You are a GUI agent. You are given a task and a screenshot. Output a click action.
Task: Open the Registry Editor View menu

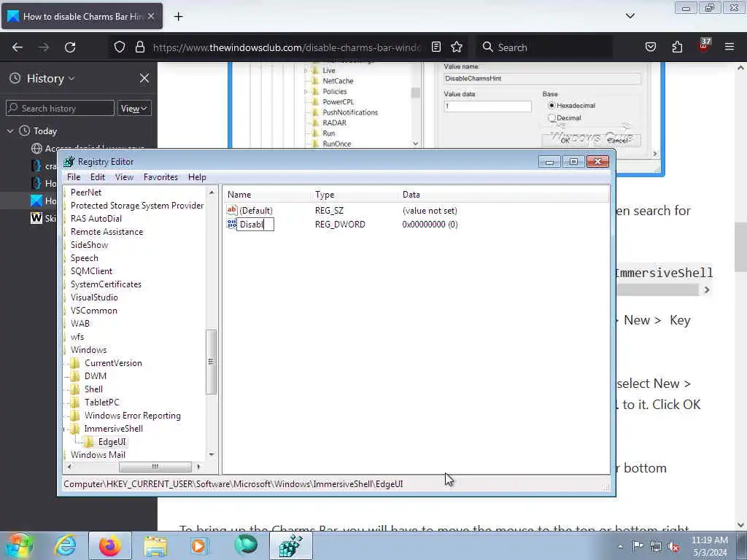(x=124, y=176)
